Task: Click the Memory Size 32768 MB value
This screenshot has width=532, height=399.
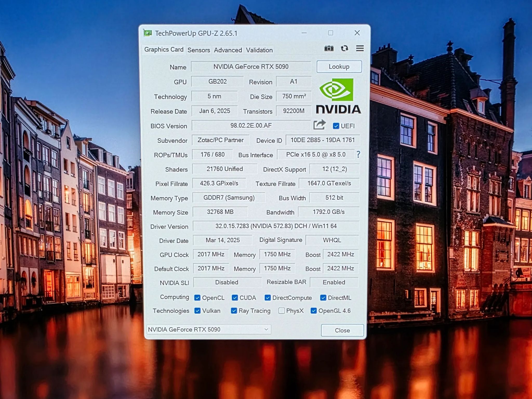Action: (220, 212)
